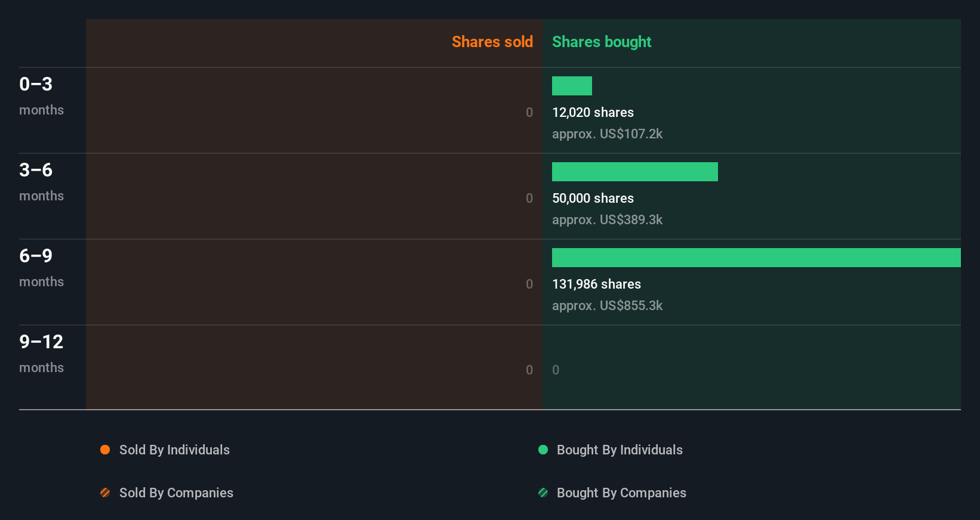Click the Shares bought column header
Image resolution: width=980 pixels, height=520 pixels.
[x=602, y=42]
